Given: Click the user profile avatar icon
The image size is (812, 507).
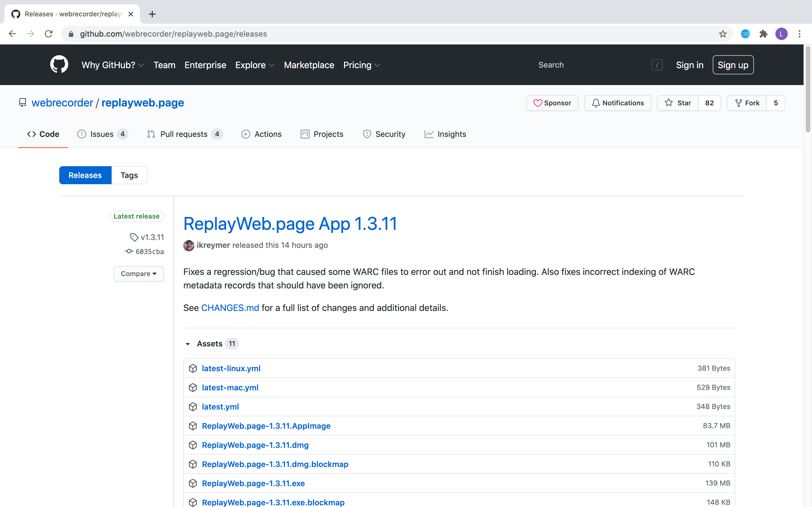Looking at the screenshot, I should 781,34.
